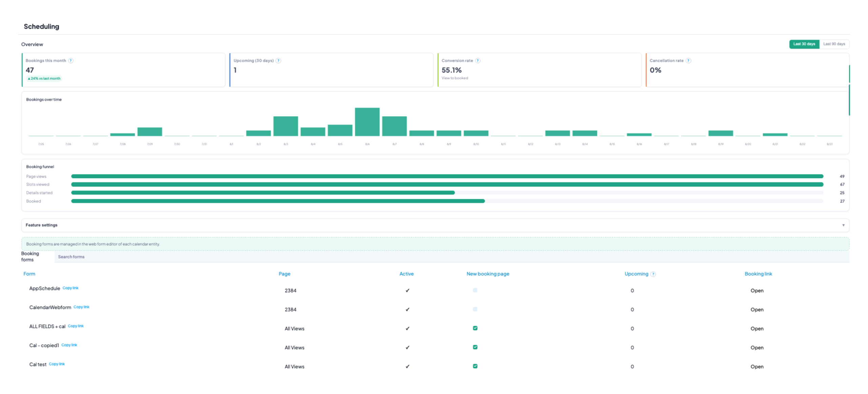The image size is (868, 394).
Task: Click the Active checkmark for Cal test
Action: tap(407, 366)
